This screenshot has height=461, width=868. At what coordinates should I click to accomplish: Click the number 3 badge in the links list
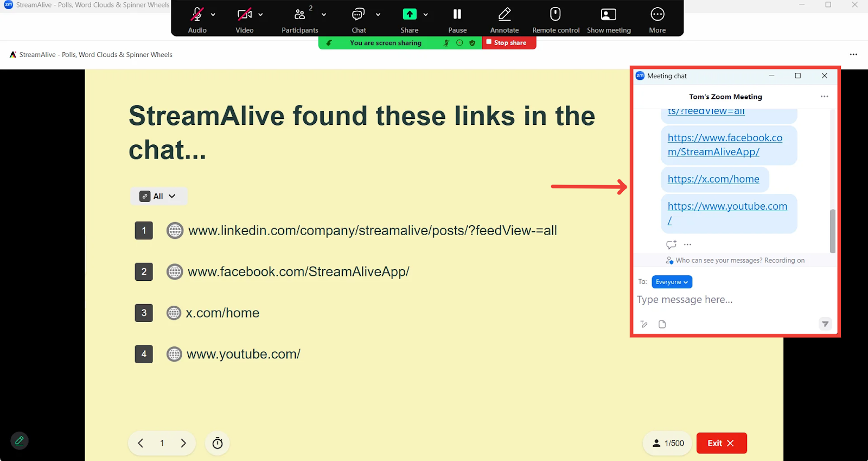[x=144, y=313]
